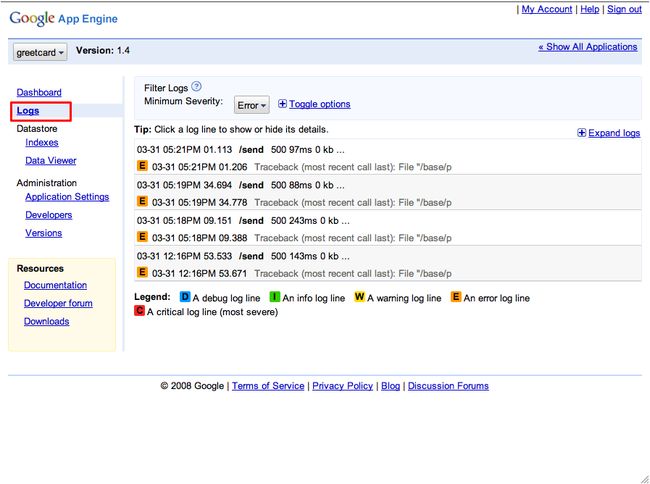Expand the 05:19PM 34.694 /send log line
The height and width of the screenshot is (484, 650).
(388, 185)
